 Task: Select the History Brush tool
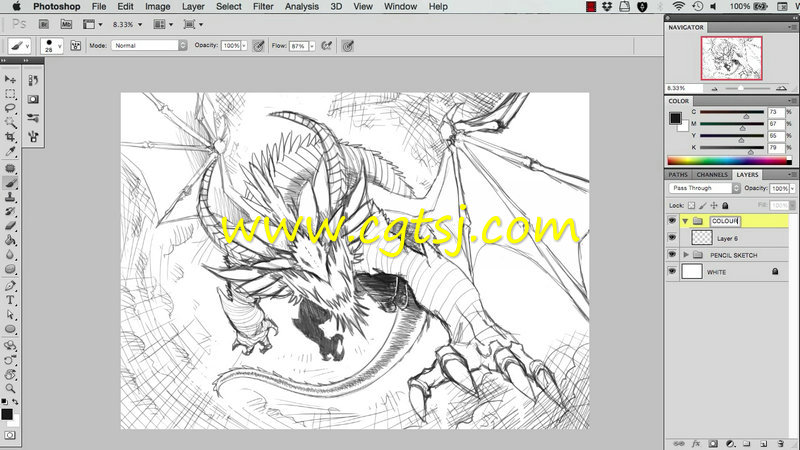click(x=10, y=211)
